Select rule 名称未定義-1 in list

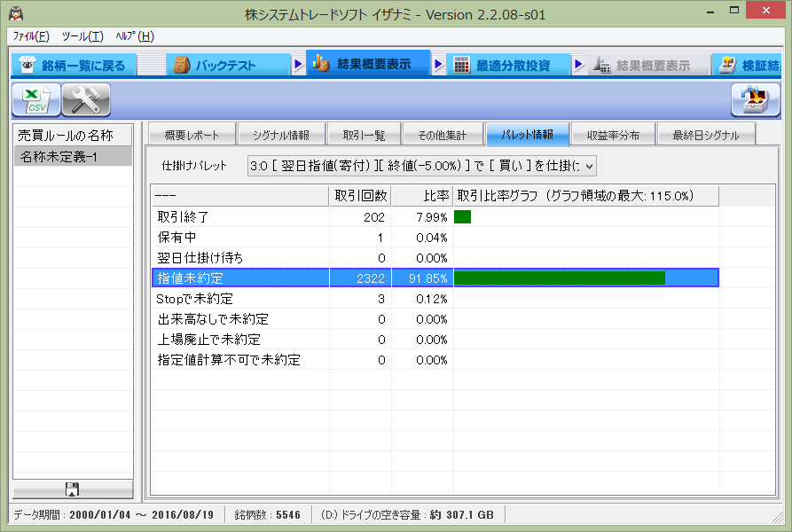(x=73, y=156)
